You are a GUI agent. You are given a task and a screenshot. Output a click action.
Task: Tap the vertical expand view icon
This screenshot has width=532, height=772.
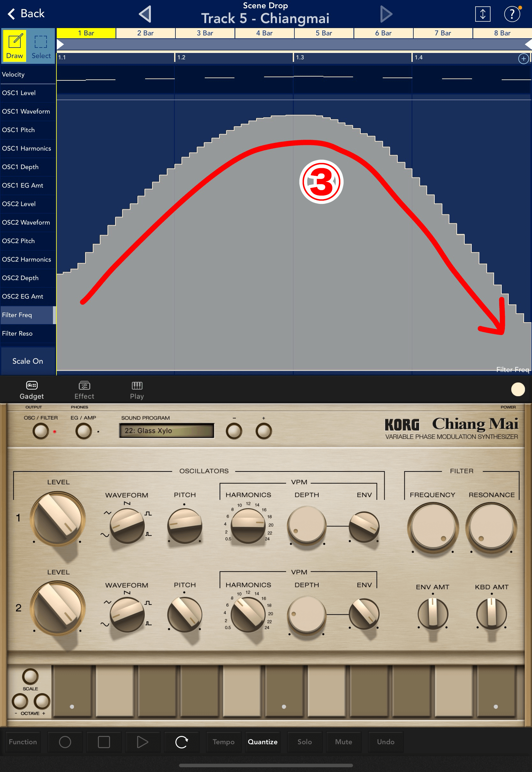(482, 14)
